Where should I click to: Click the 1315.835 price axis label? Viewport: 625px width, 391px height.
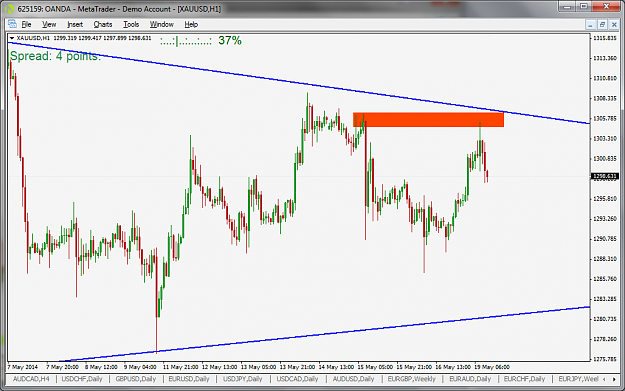(x=605, y=38)
